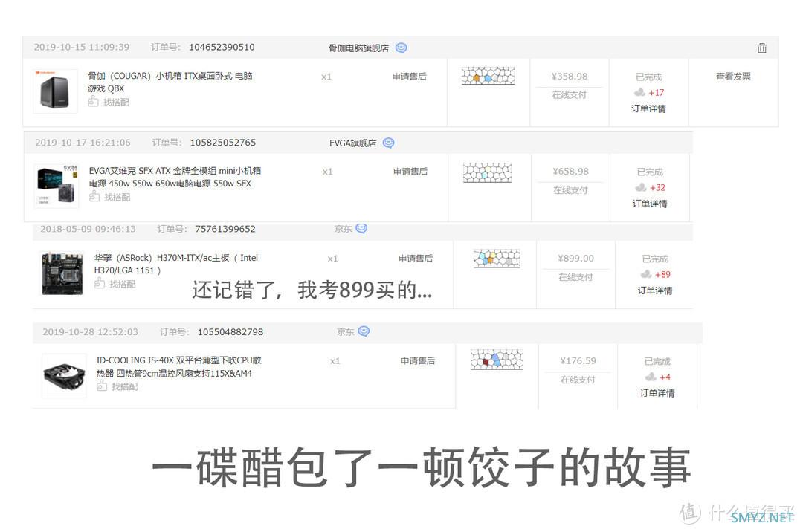Visit the 骨伽电脑旗舰店 store link
This screenshot has height=532, width=803.
(358, 48)
